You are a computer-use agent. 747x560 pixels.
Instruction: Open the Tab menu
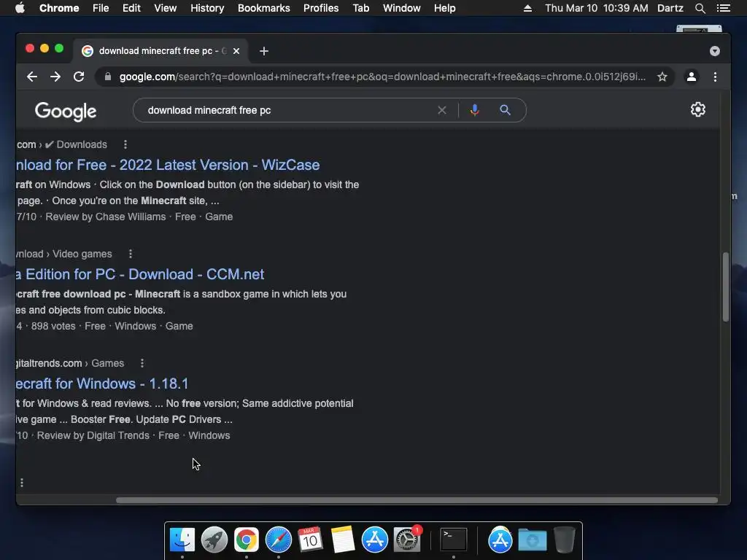[360, 8]
